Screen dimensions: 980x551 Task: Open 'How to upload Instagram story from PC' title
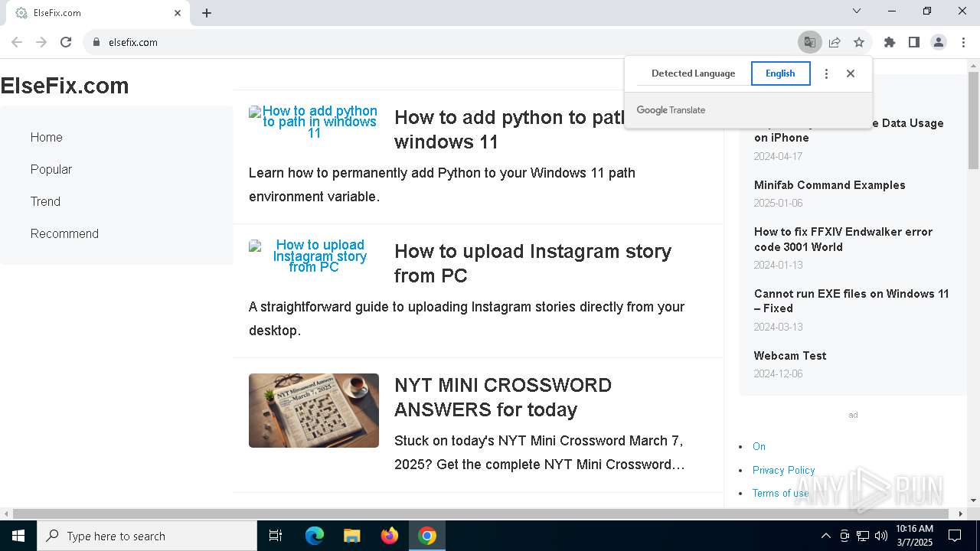[x=533, y=263]
